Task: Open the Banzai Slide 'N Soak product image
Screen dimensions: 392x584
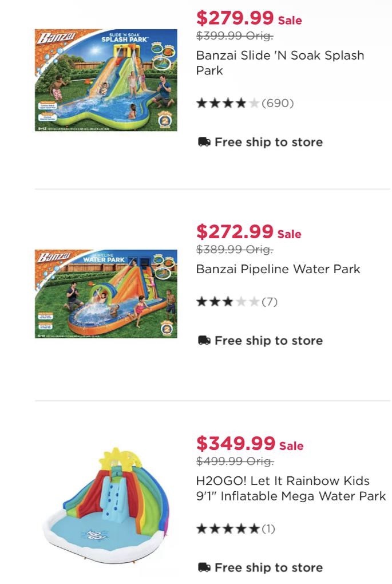Action: (106, 80)
